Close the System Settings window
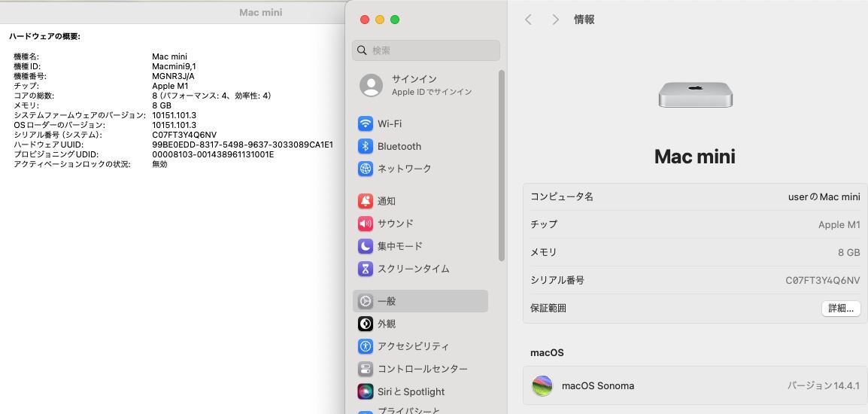868x414 pixels. [364, 20]
